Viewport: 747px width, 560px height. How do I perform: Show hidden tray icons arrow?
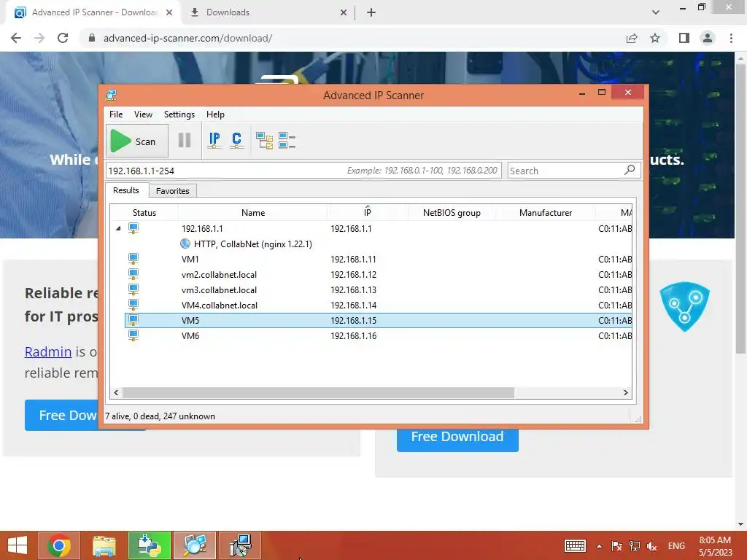click(599, 546)
